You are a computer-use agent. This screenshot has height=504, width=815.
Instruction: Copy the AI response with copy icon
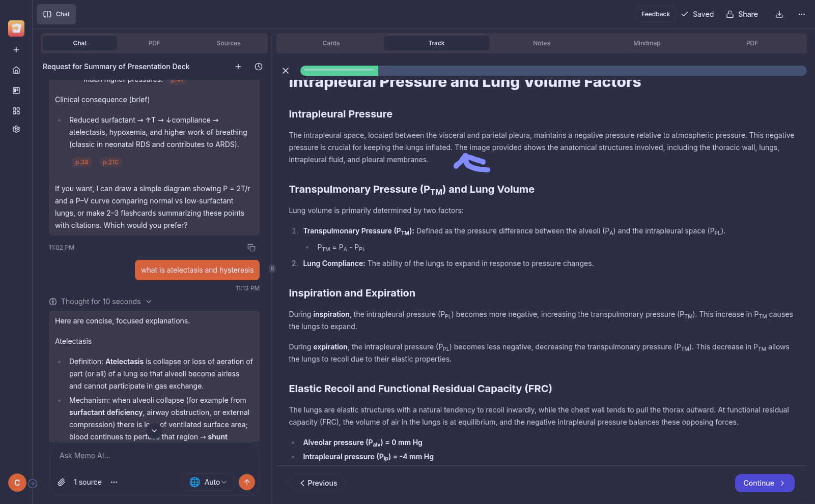(x=251, y=248)
